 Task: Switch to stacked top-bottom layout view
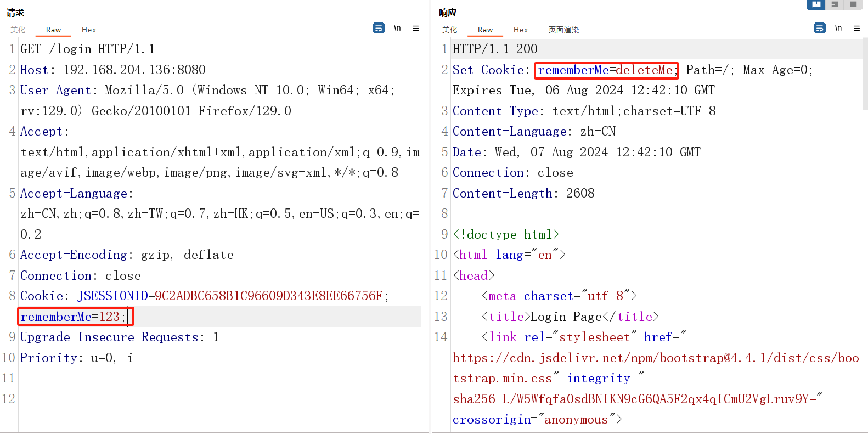tap(835, 4)
